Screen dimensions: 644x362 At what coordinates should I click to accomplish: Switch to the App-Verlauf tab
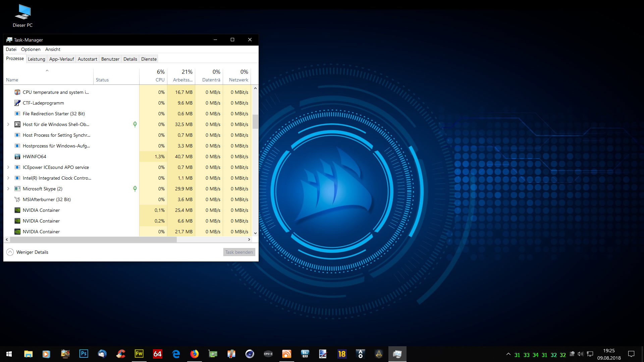coord(61,59)
